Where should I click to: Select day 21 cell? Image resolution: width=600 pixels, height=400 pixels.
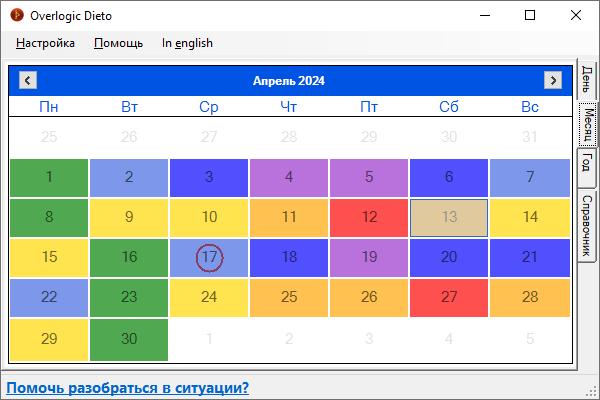(530, 258)
